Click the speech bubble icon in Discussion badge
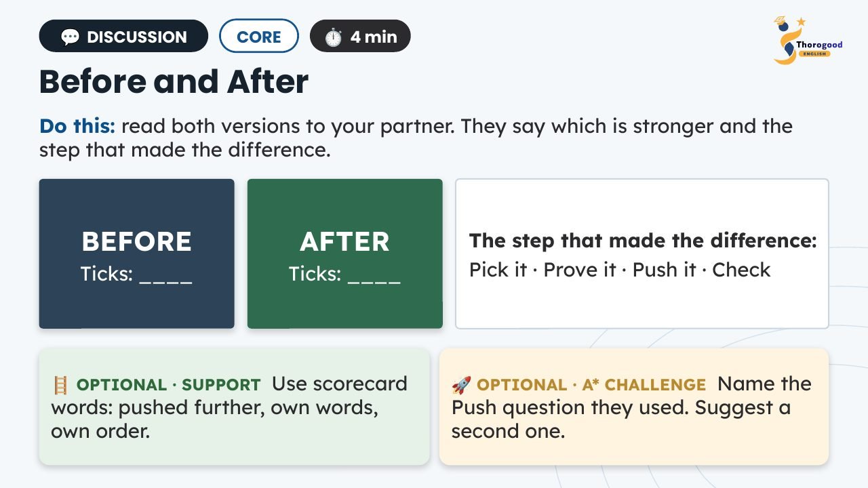Image resolution: width=868 pixels, height=488 pixels. (x=70, y=37)
